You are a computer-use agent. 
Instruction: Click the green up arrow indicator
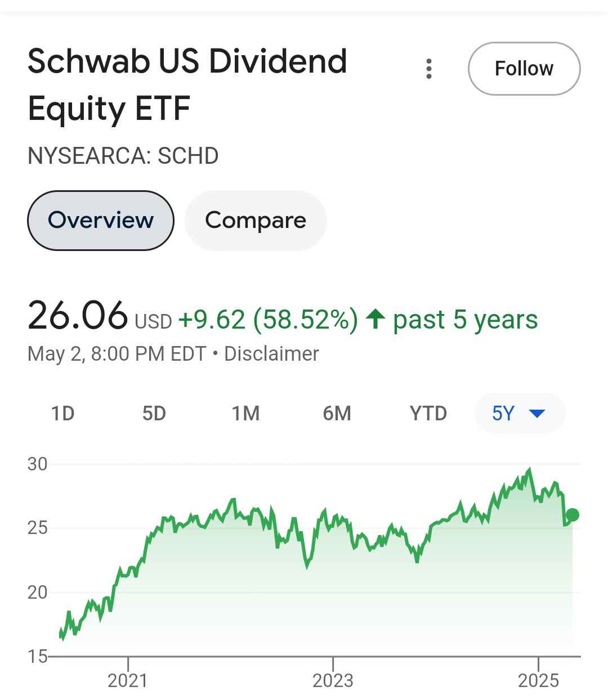pos(375,319)
